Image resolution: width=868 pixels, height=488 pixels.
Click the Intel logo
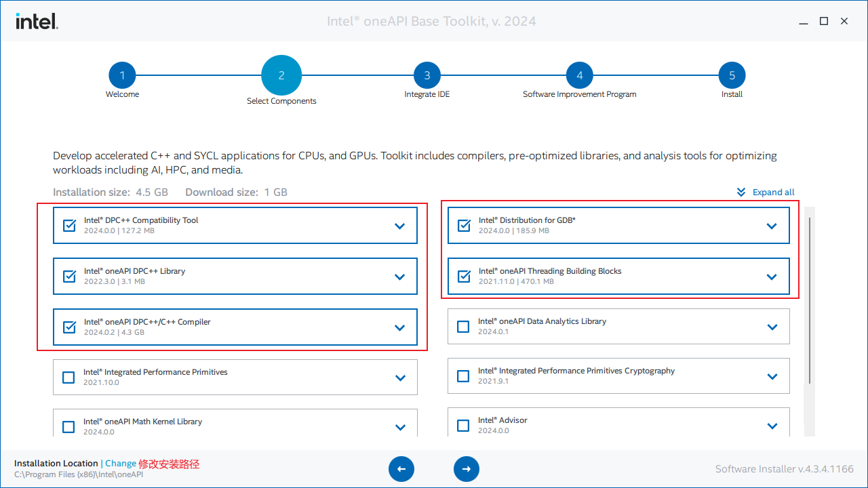(37, 22)
